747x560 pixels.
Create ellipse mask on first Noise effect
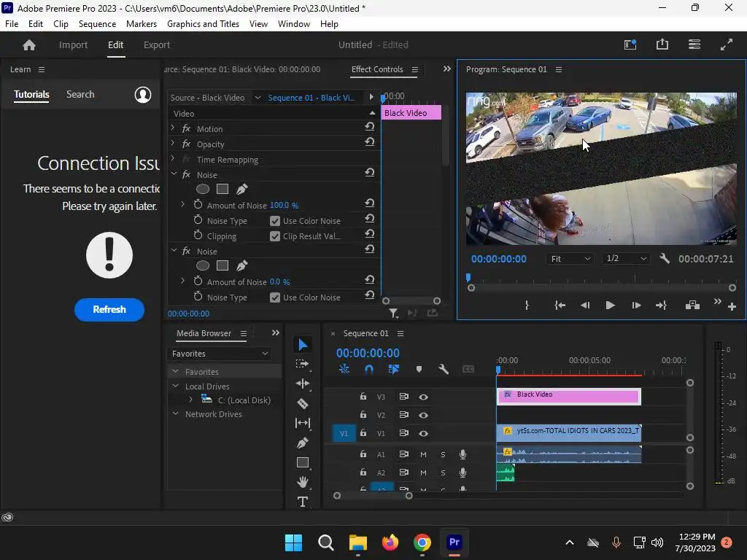click(203, 189)
